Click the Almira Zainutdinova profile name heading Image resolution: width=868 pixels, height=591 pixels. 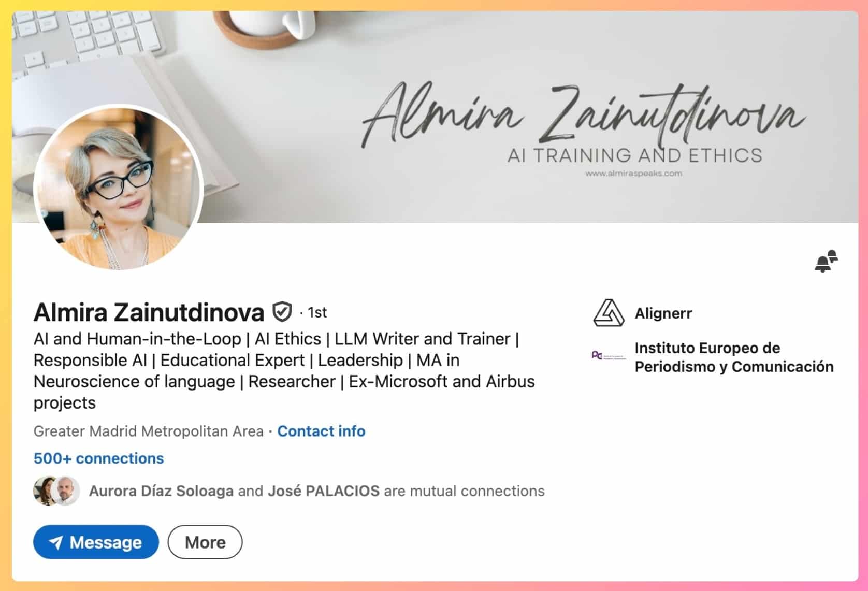click(x=149, y=312)
